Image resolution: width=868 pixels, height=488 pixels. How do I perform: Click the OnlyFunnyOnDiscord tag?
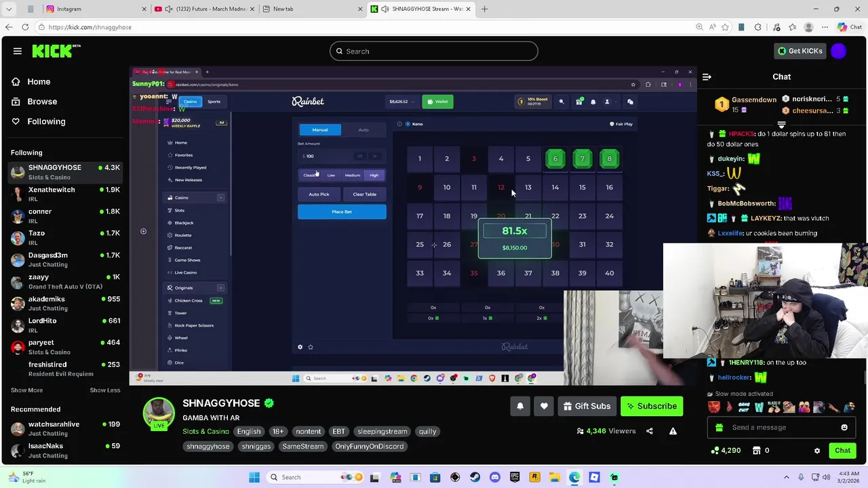[370, 447]
